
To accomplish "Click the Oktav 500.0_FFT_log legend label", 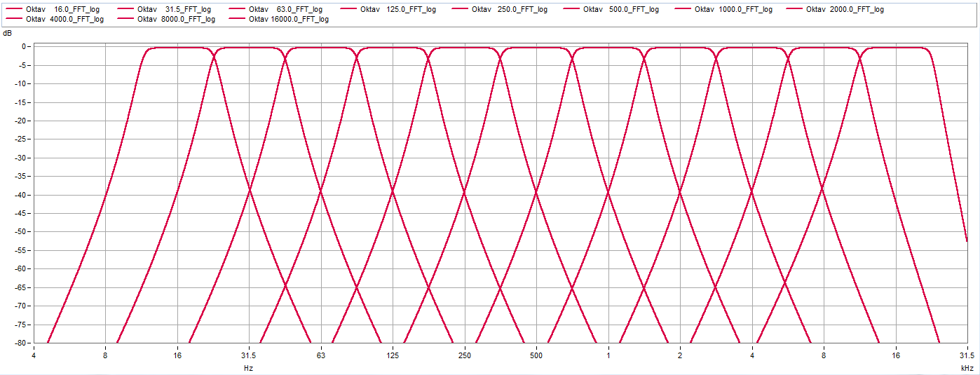I will (620, 9).
